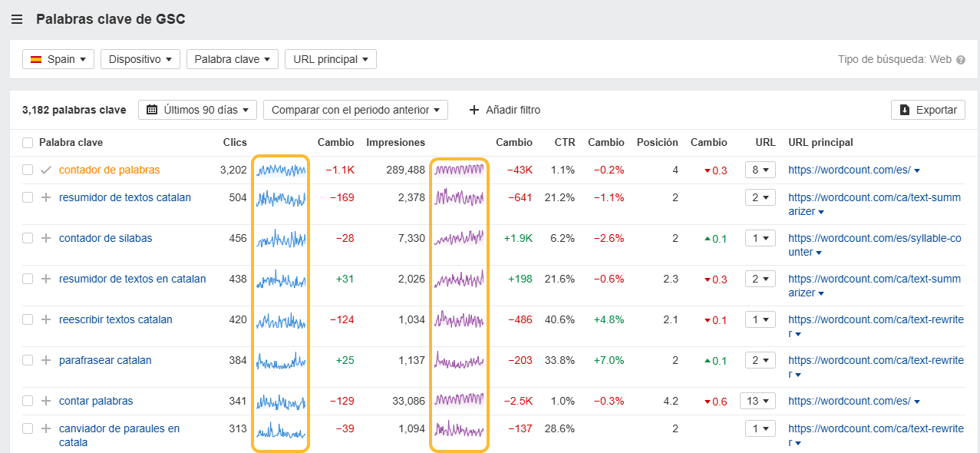The height and width of the screenshot is (453, 980).
Task: Click the help icon beside Tipo de búsqueda
Action: click(961, 60)
